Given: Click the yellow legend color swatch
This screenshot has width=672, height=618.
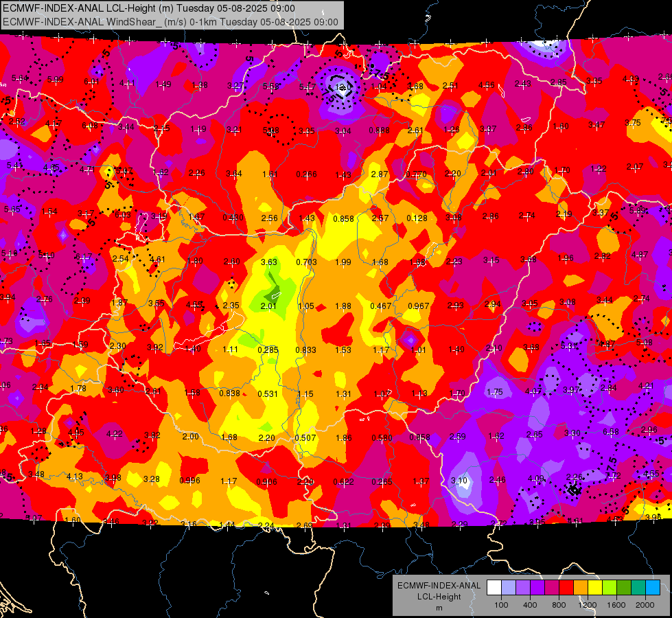Looking at the screenshot, I should 595,588.
